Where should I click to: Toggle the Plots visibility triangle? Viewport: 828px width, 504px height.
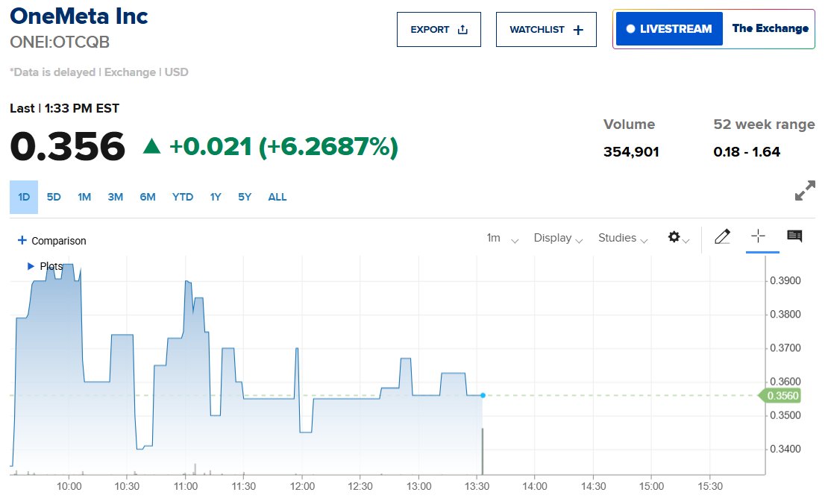[30, 266]
